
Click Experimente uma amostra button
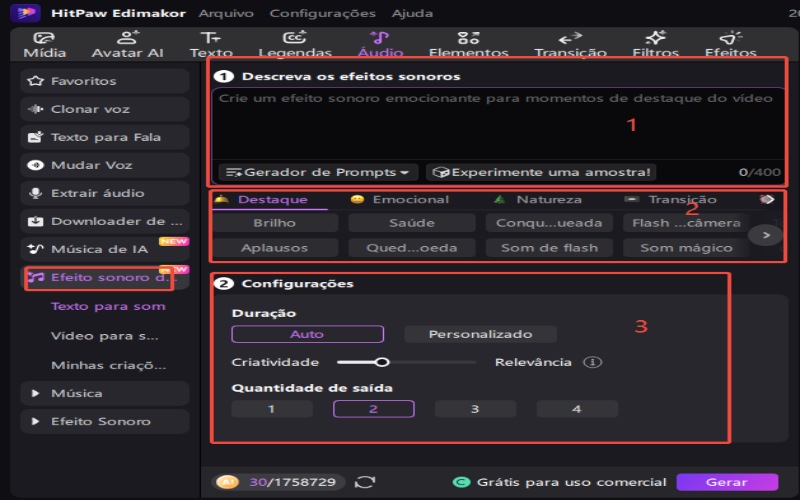(x=541, y=172)
